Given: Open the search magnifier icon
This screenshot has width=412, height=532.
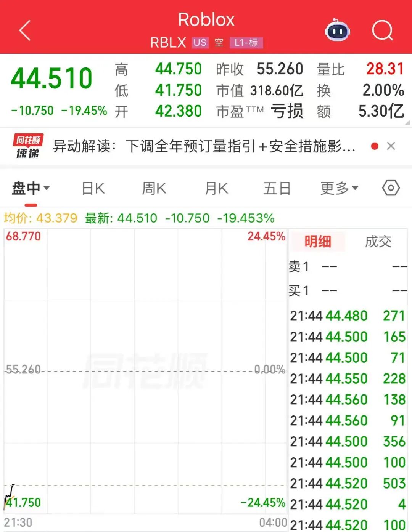Looking at the screenshot, I should [x=383, y=30].
